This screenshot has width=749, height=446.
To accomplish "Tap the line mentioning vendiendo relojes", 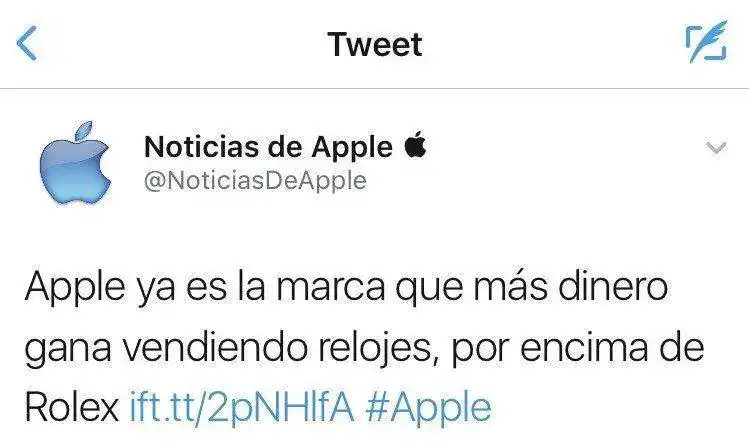I will tap(364, 348).
